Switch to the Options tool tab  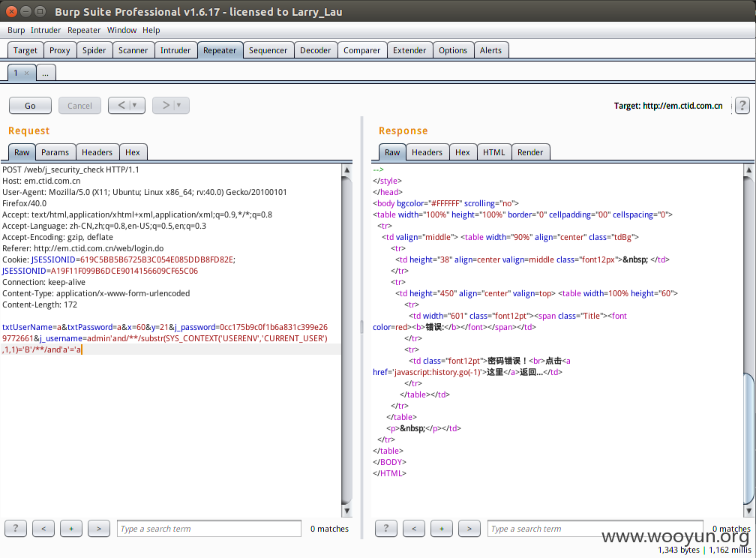453,50
